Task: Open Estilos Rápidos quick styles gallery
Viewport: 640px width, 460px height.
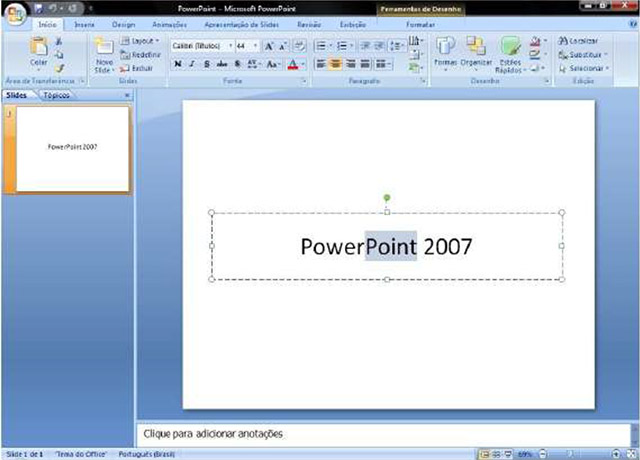Action: click(510, 55)
